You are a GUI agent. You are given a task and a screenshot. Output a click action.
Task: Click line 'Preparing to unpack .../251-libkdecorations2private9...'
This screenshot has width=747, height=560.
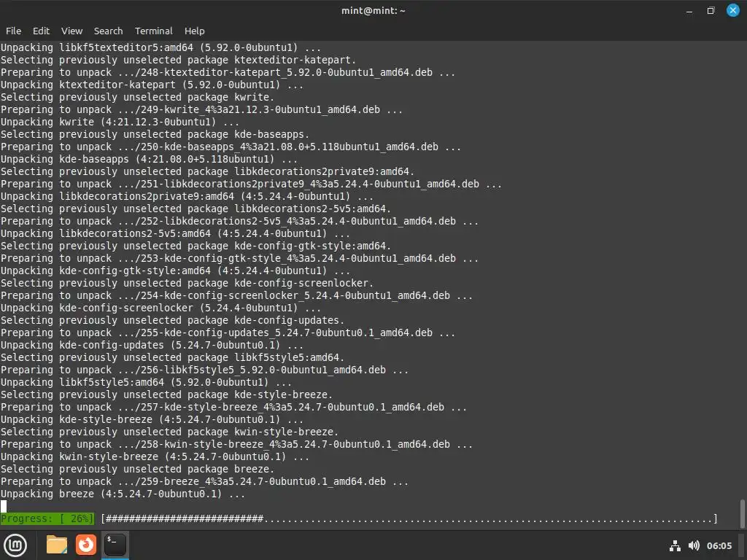point(251,184)
